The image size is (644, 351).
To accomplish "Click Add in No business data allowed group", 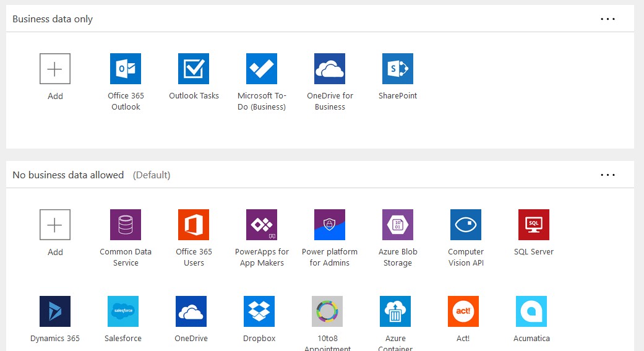I will point(55,225).
